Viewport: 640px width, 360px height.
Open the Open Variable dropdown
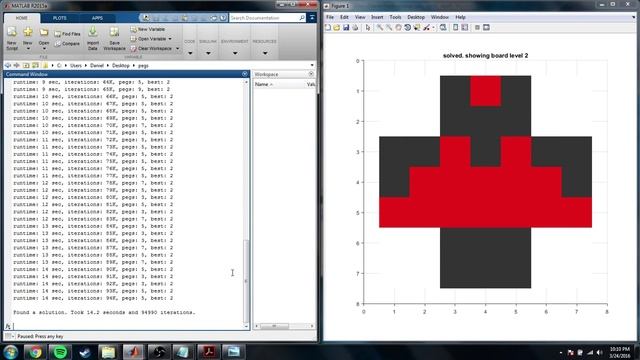pos(151,39)
